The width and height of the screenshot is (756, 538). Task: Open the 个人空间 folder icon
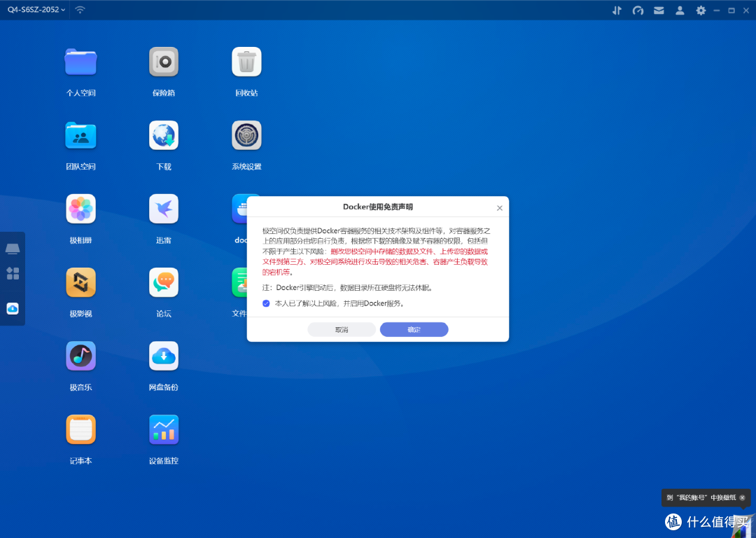click(81, 62)
